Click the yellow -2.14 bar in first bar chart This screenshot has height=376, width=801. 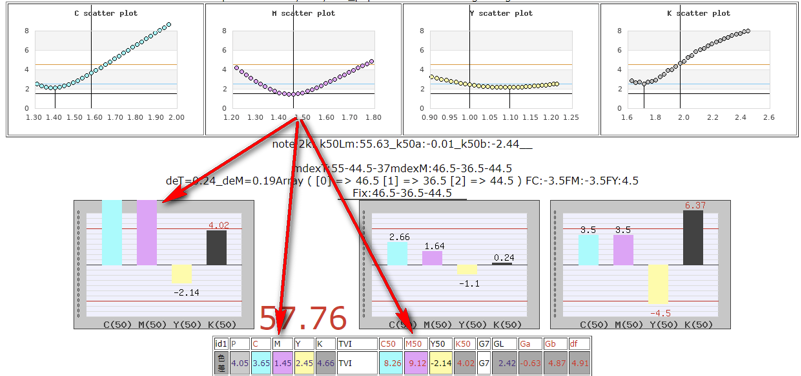click(x=182, y=274)
